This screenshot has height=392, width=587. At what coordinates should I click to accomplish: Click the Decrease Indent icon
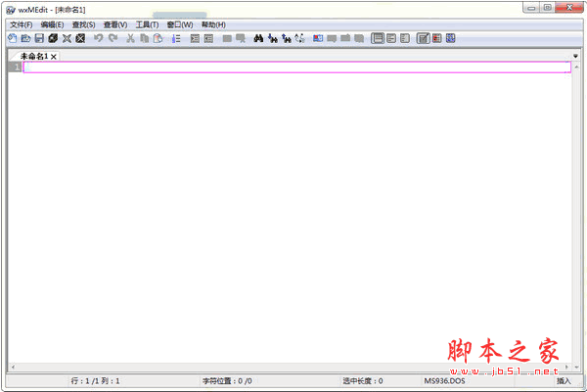point(208,38)
